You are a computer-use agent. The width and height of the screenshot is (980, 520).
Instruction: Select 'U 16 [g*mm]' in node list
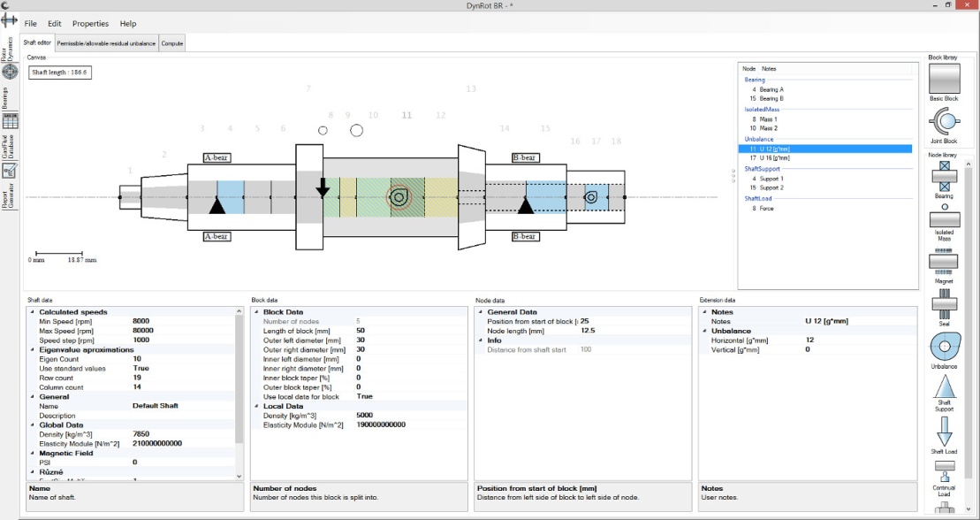click(771, 157)
